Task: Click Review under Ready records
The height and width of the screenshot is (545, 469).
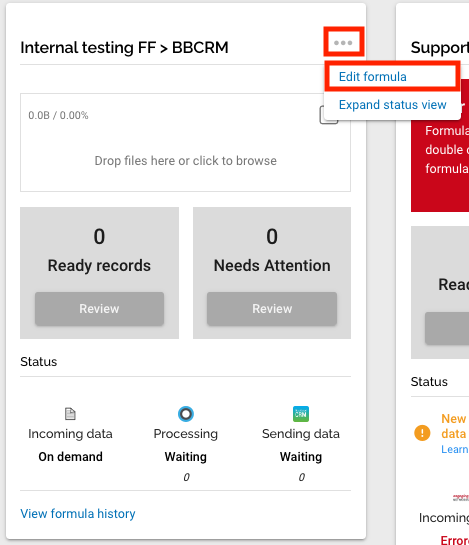Action: click(99, 309)
